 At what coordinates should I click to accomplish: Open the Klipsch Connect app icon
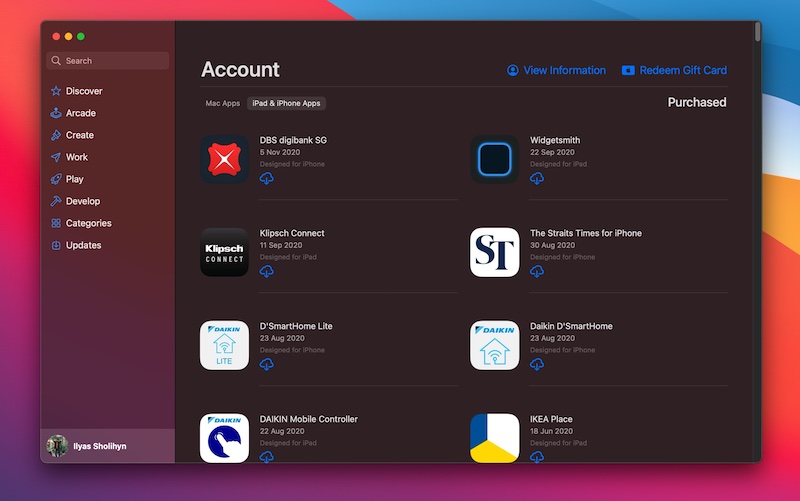224,252
